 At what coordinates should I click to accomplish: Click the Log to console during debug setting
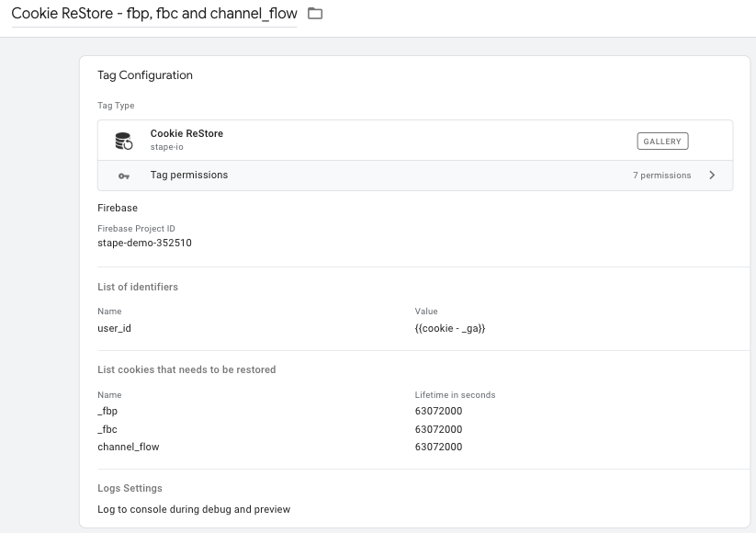(194, 509)
